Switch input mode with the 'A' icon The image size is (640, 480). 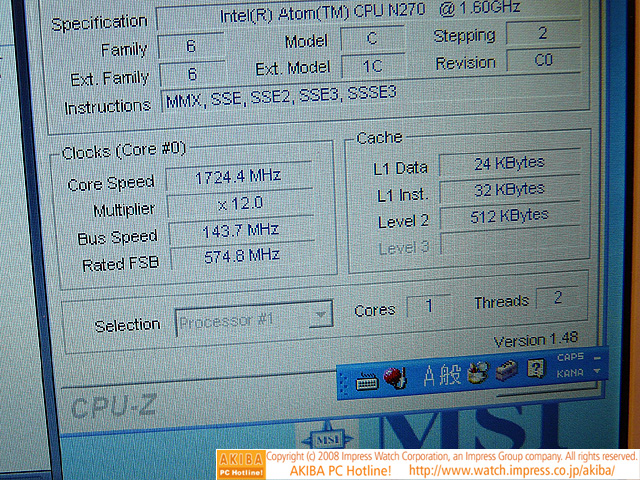(430, 376)
